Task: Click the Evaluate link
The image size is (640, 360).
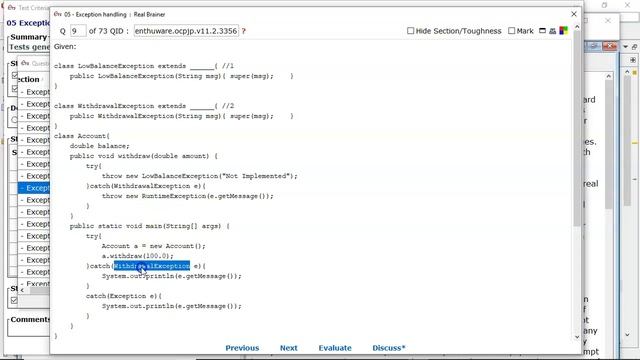Action: click(335, 348)
